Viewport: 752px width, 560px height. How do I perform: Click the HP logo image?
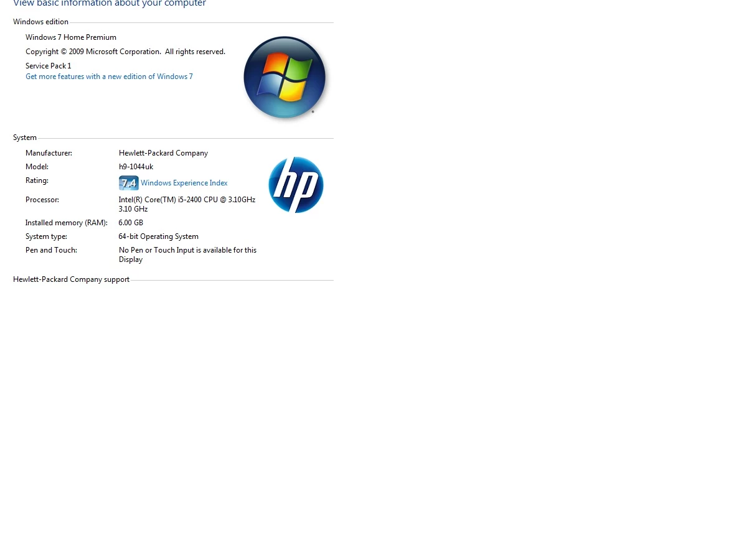(x=296, y=185)
